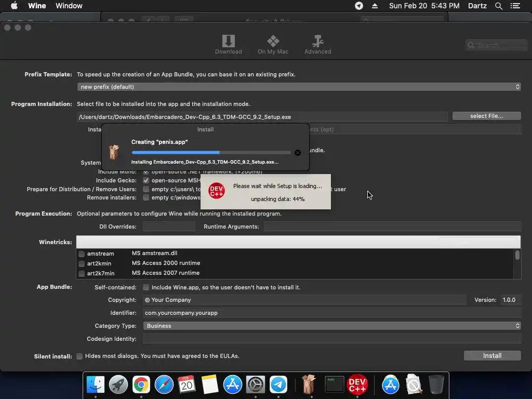This screenshot has width=532, height=399.
Task: Enable Prepare for Distribution checkbox
Action: pyautogui.click(x=146, y=189)
